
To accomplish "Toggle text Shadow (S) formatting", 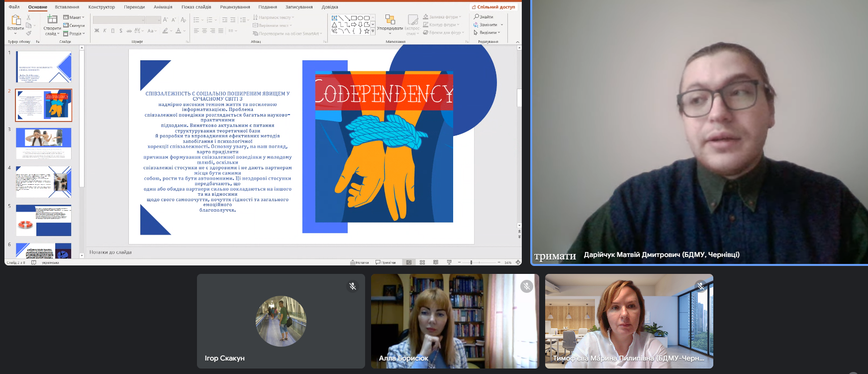I will point(121,31).
